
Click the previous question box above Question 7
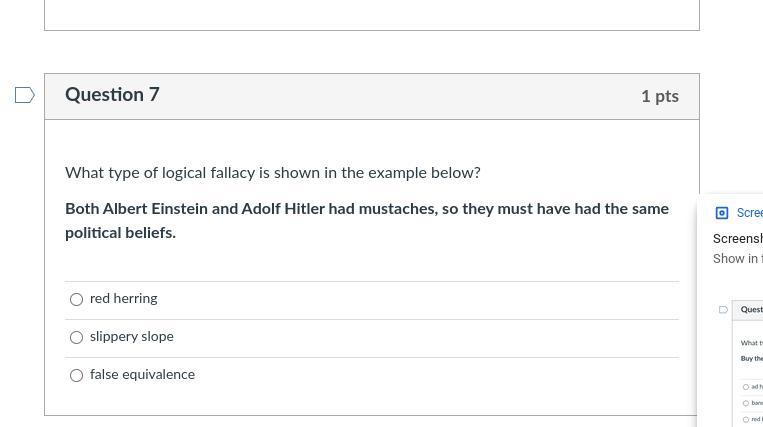point(371,14)
